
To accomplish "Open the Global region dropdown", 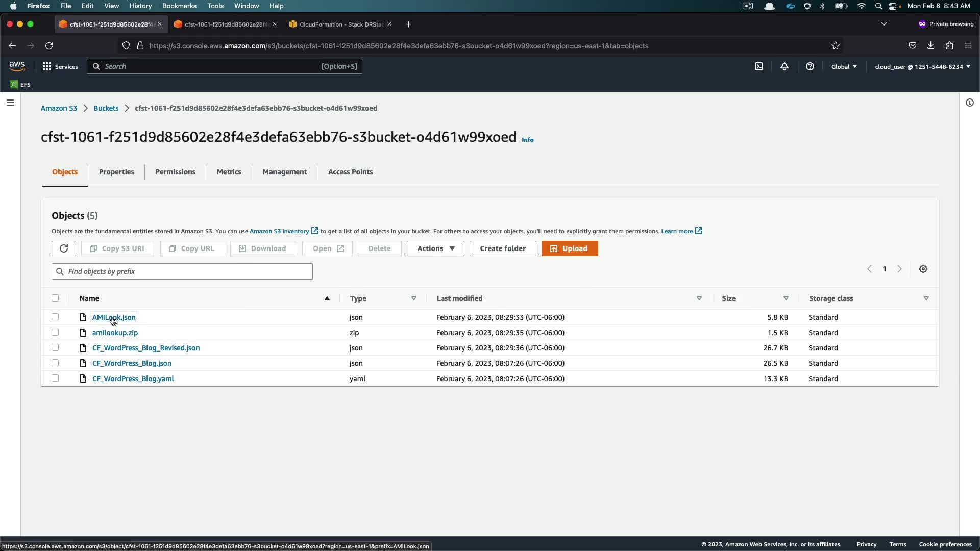I will pyautogui.click(x=844, y=66).
